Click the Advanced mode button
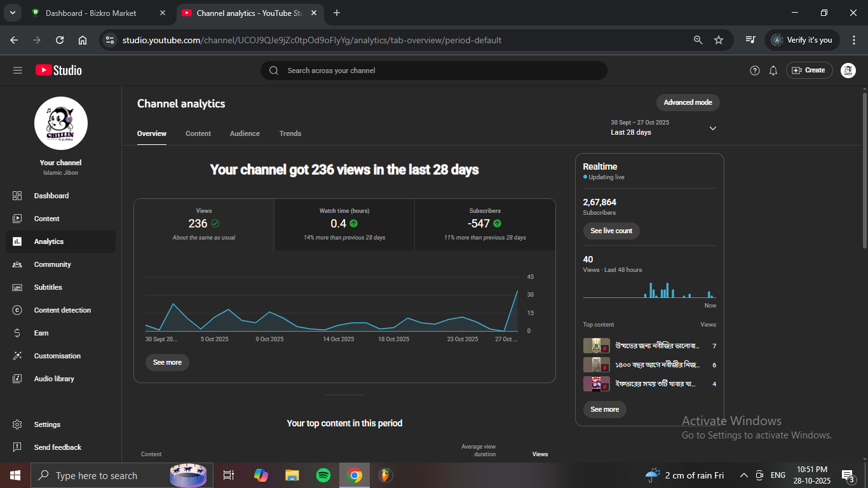 pos(688,102)
